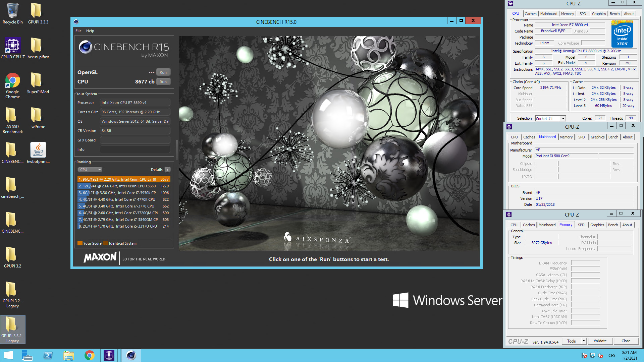Launch Google Chrome desktop shortcut
Viewport: 644px width, 362px height.
click(13, 86)
